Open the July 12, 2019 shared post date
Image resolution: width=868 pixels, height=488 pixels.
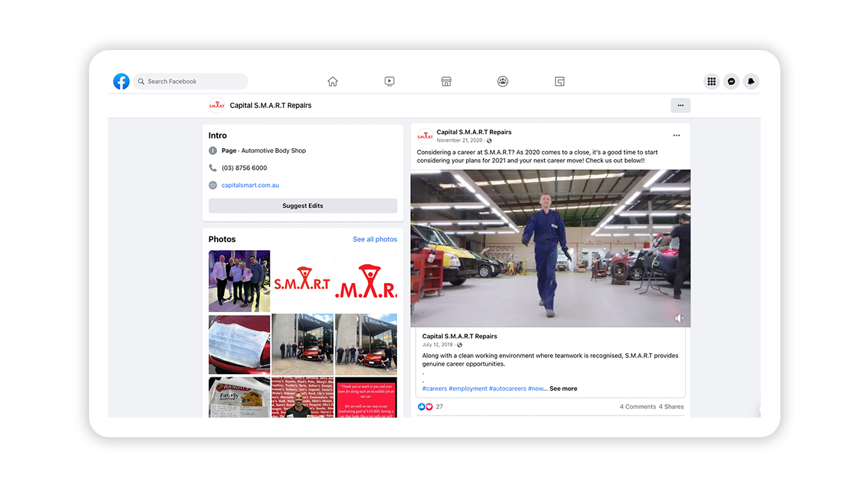coord(437,345)
